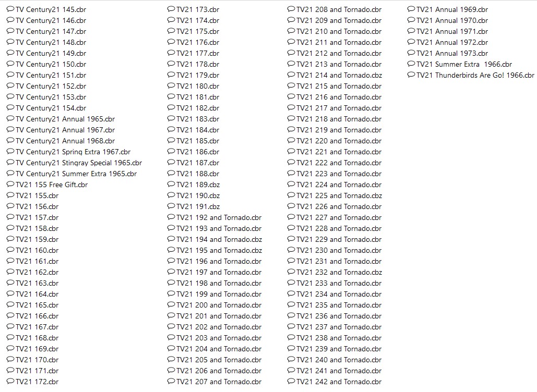Select the icon next to TV21 155 Free Gift.cbr

(10, 185)
